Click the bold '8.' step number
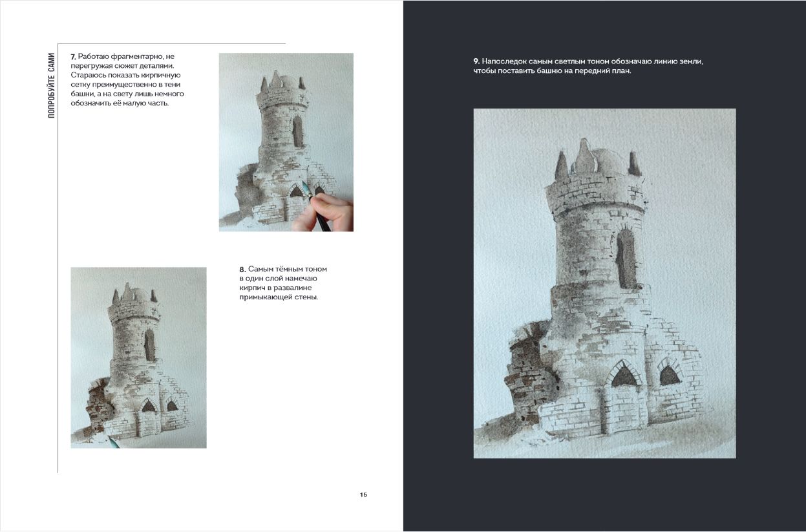This screenshot has width=806, height=532. pos(242,270)
